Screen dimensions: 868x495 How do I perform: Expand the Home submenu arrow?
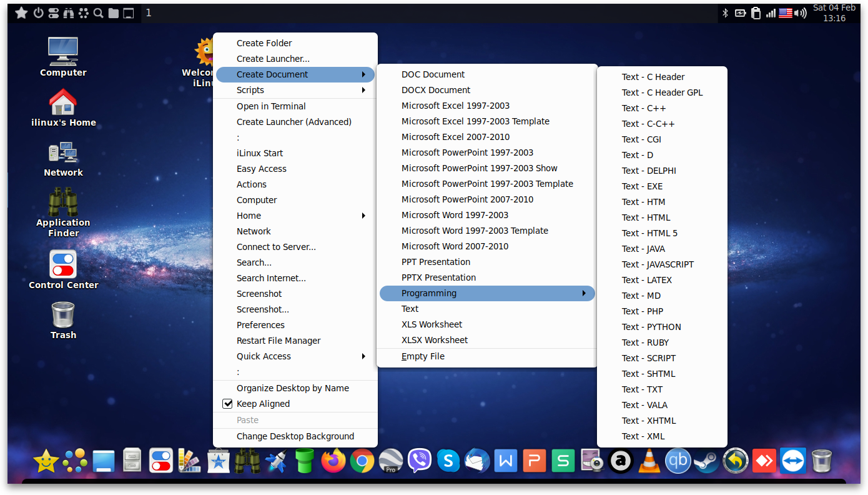tap(363, 216)
